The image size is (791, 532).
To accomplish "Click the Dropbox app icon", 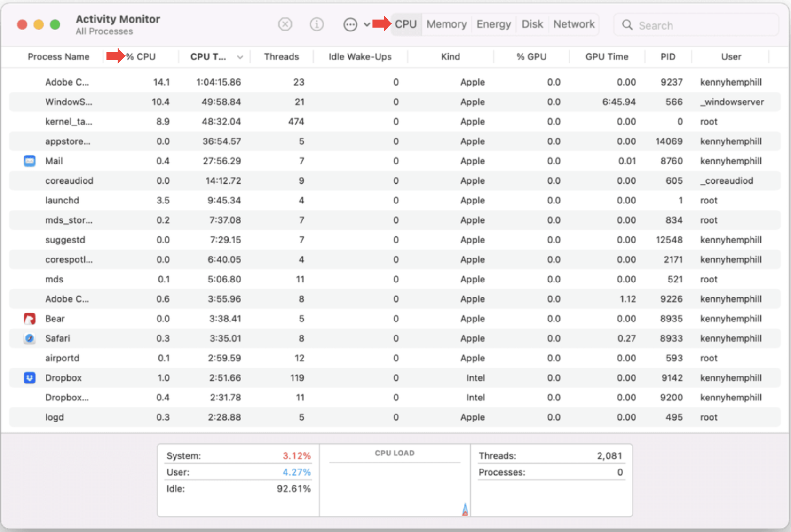I will point(29,377).
